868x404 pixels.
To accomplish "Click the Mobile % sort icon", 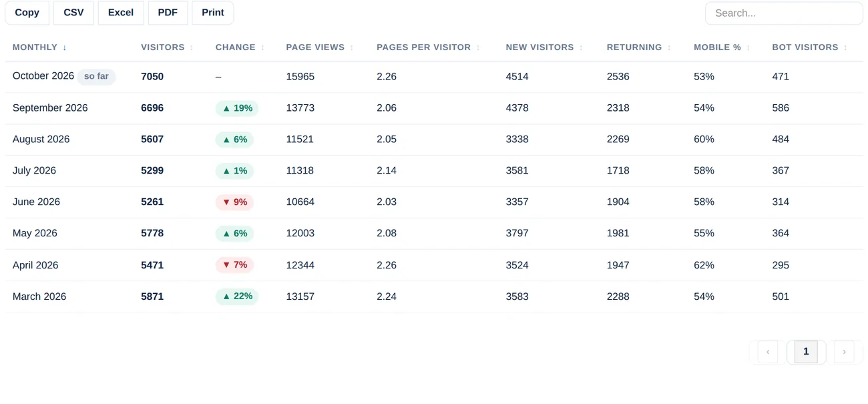I will (x=748, y=47).
